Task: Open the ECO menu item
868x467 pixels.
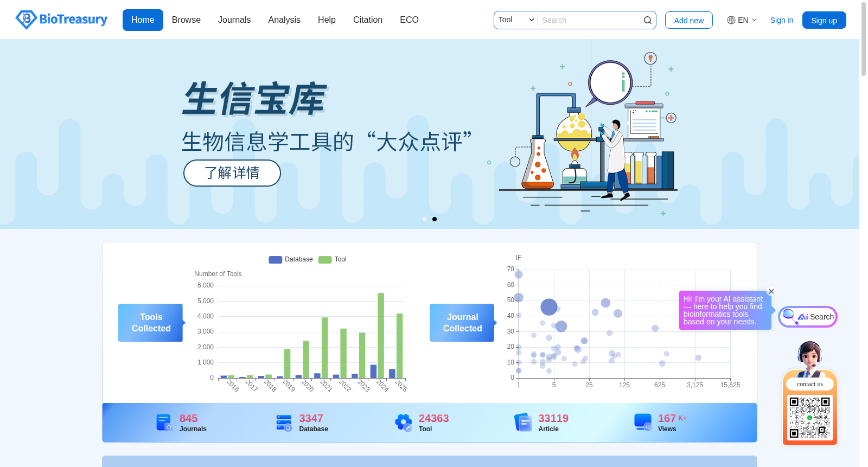Action: tap(409, 20)
